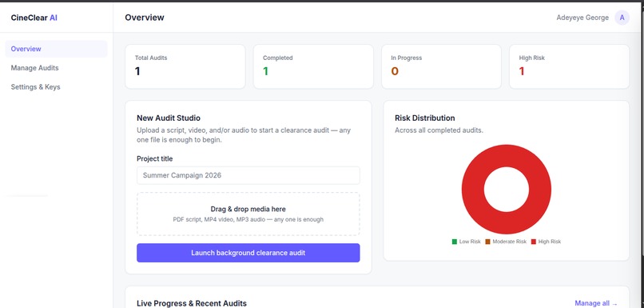Viewport: 644px width, 308px height.
Task: Click the Project title input field
Action: click(x=248, y=175)
